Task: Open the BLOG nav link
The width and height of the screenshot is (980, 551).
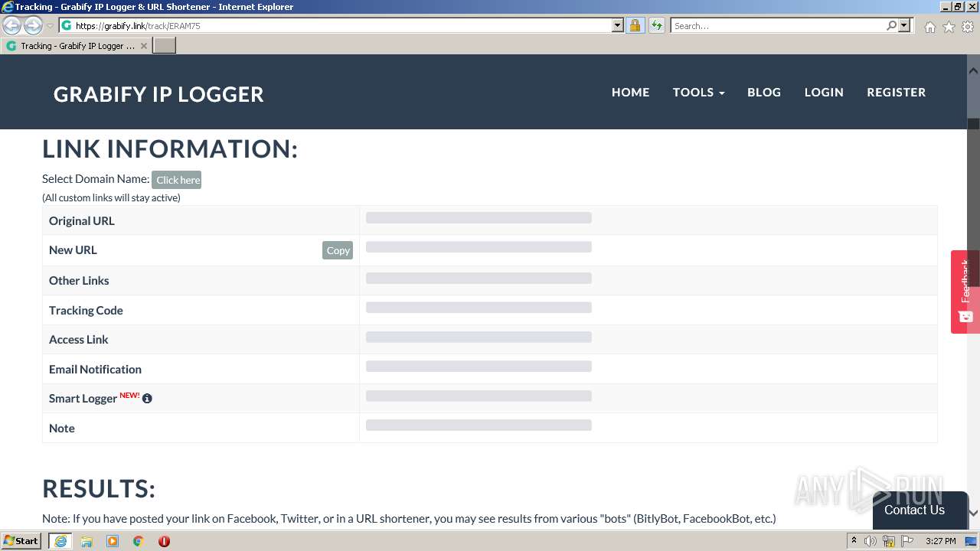Action: pyautogui.click(x=764, y=92)
